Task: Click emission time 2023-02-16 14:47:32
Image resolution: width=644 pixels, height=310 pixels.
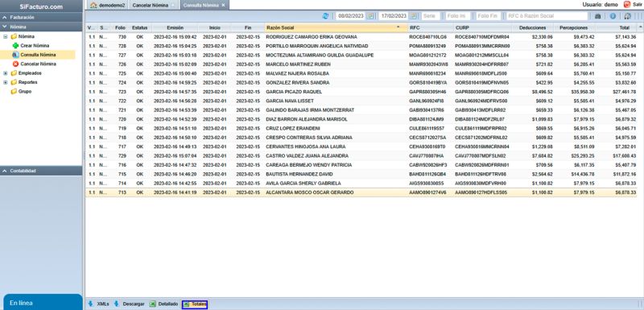Action: tap(175, 165)
